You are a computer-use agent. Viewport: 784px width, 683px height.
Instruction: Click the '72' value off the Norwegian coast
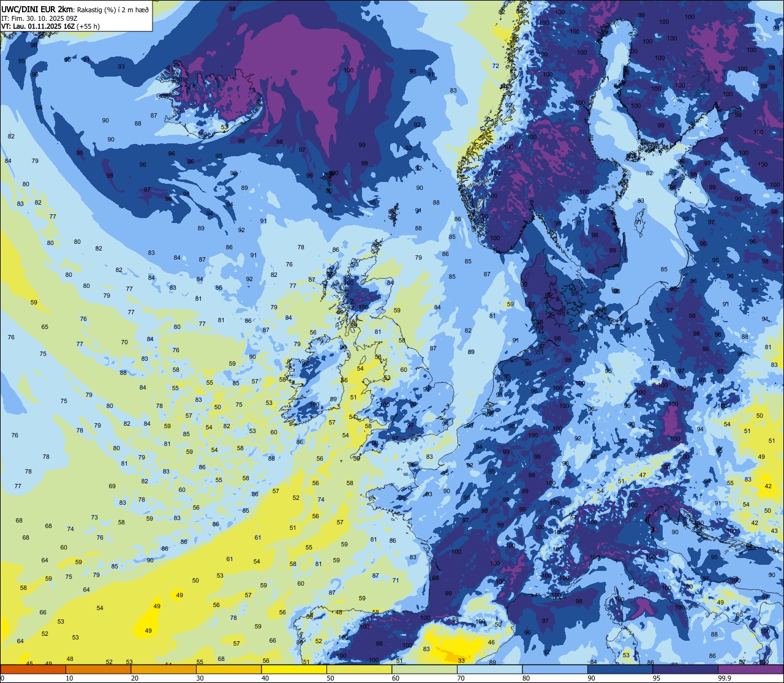tap(495, 66)
